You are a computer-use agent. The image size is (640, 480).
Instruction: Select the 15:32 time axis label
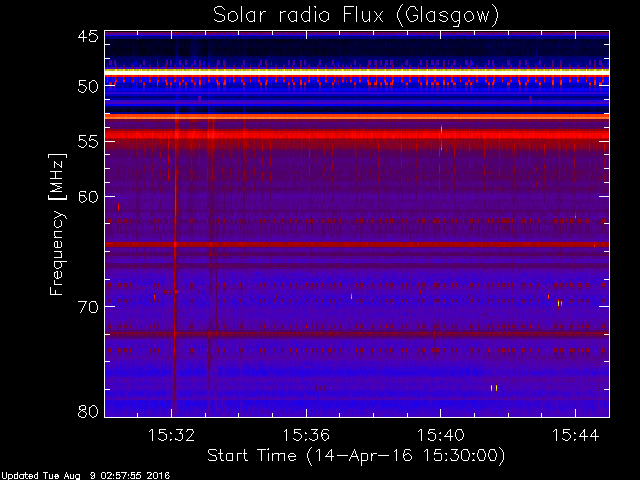pyautogui.click(x=171, y=435)
